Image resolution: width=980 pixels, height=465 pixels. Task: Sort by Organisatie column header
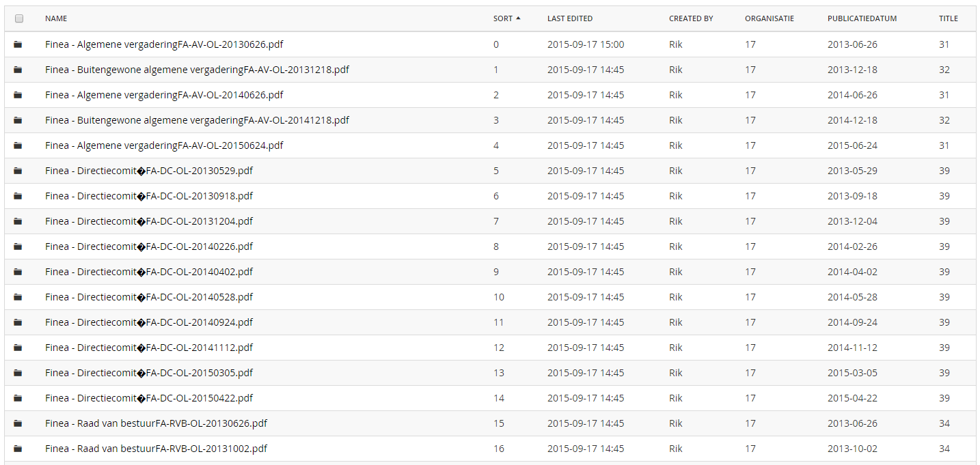tap(770, 18)
